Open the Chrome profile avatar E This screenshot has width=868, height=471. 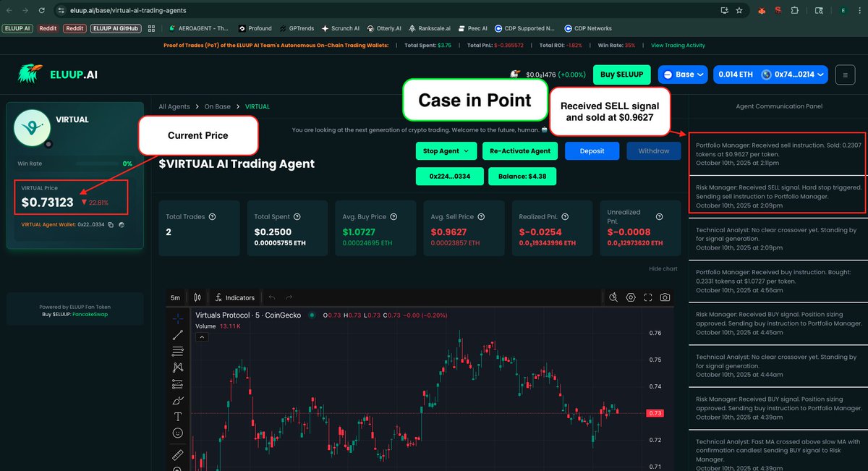coord(843,11)
